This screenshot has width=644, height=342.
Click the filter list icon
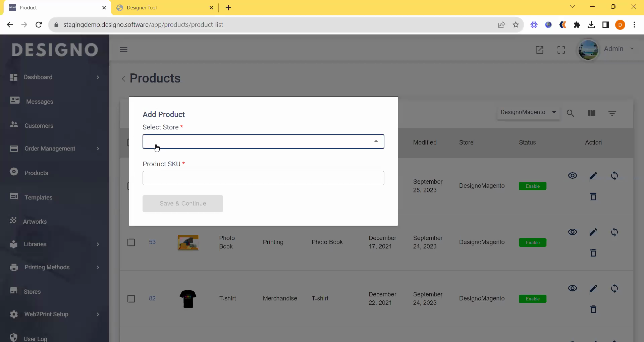pos(612,113)
